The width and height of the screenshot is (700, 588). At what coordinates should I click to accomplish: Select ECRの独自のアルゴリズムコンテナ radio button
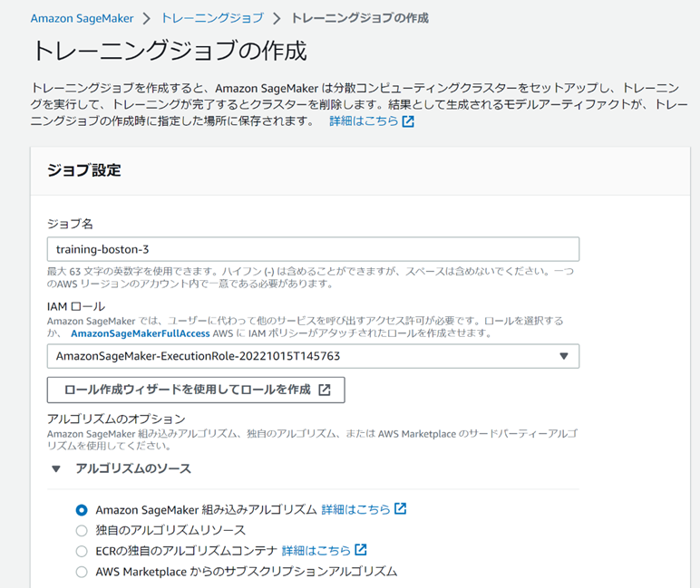pos(82,551)
